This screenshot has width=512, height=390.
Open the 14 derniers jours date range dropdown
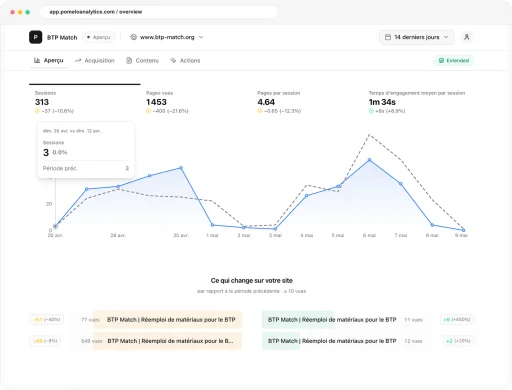417,37
